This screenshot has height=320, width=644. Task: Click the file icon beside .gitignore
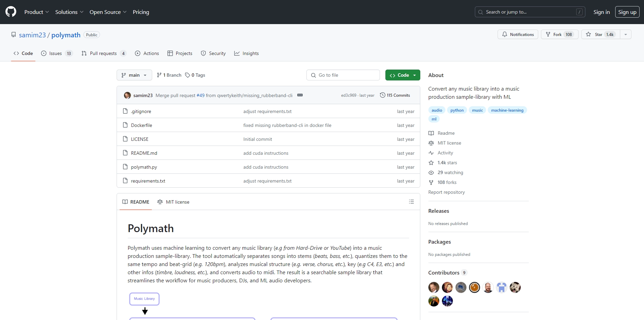point(125,111)
